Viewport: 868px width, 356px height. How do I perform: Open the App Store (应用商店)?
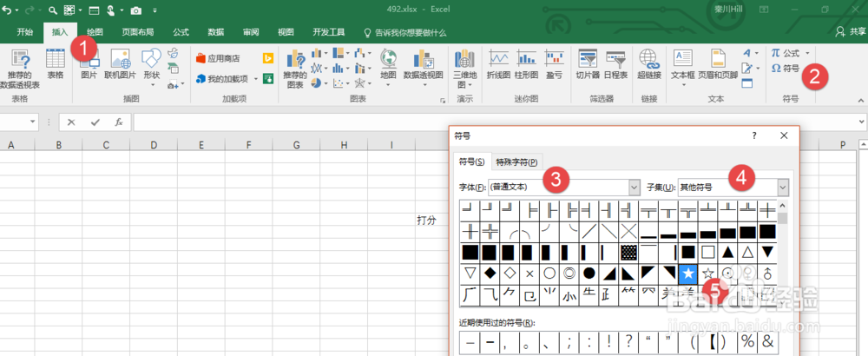218,58
